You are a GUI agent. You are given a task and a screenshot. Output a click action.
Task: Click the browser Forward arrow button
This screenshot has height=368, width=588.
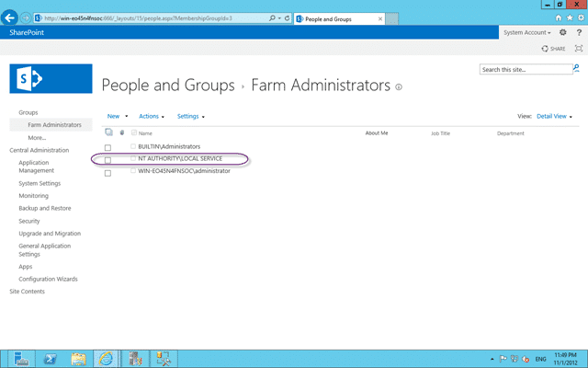pyautogui.click(x=25, y=17)
